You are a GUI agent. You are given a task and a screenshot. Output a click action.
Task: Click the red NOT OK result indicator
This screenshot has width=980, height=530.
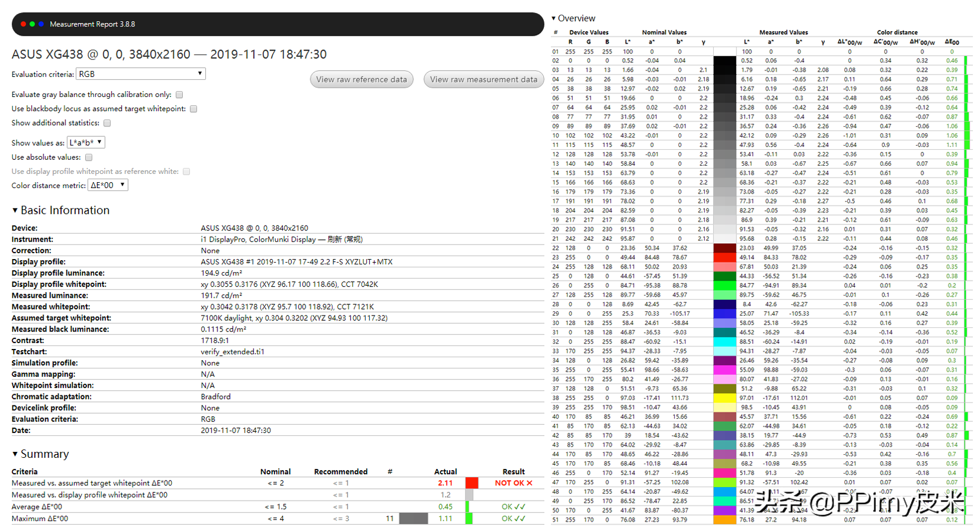[513, 483]
